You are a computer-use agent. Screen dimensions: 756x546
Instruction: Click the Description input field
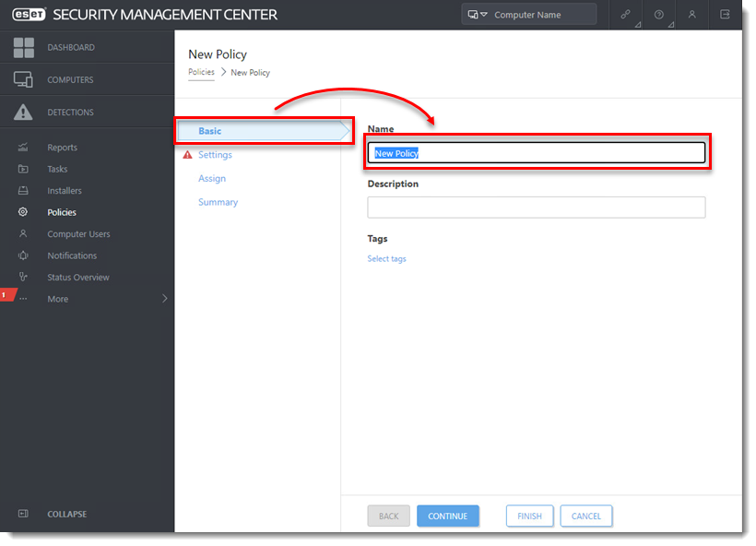coord(536,208)
